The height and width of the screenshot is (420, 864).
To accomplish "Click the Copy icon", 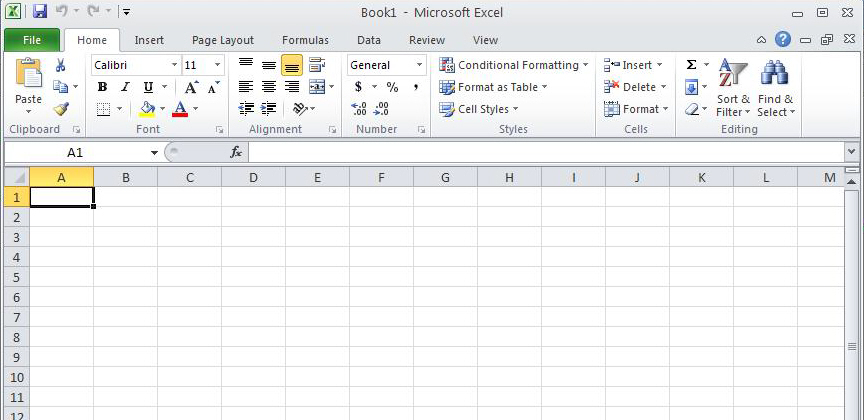I will coord(60,87).
